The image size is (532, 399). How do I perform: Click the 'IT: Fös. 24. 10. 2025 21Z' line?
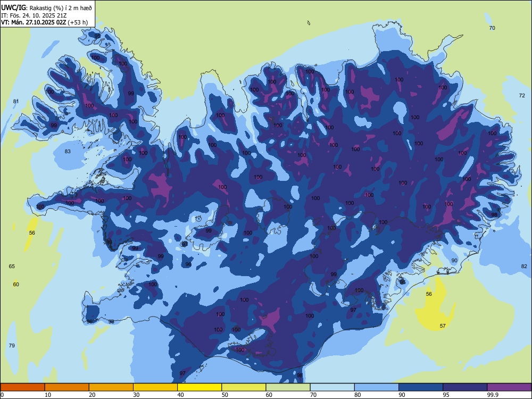(x=34, y=15)
